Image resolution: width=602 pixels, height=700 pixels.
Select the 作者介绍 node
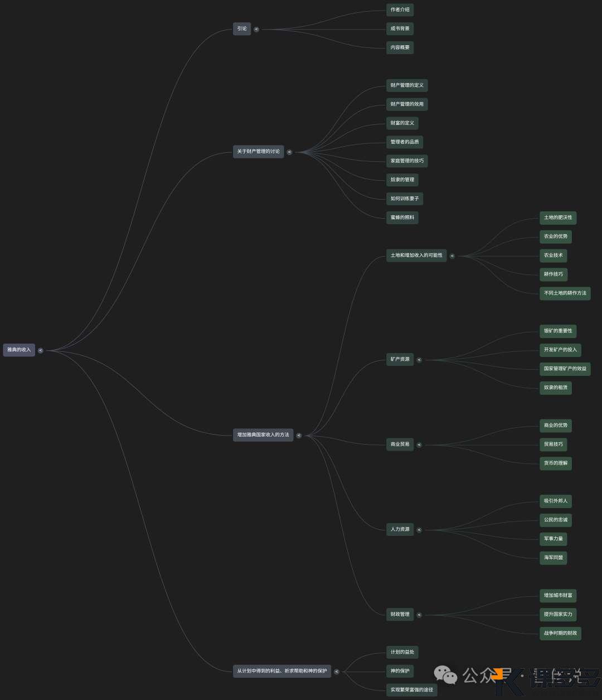pos(400,10)
